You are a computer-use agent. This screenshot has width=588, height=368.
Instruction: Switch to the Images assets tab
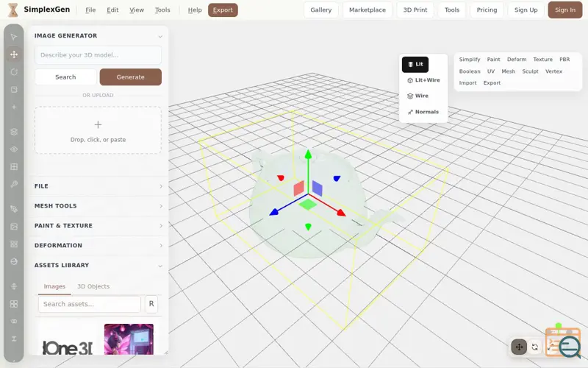pyautogui.click(x=54, y=286)
